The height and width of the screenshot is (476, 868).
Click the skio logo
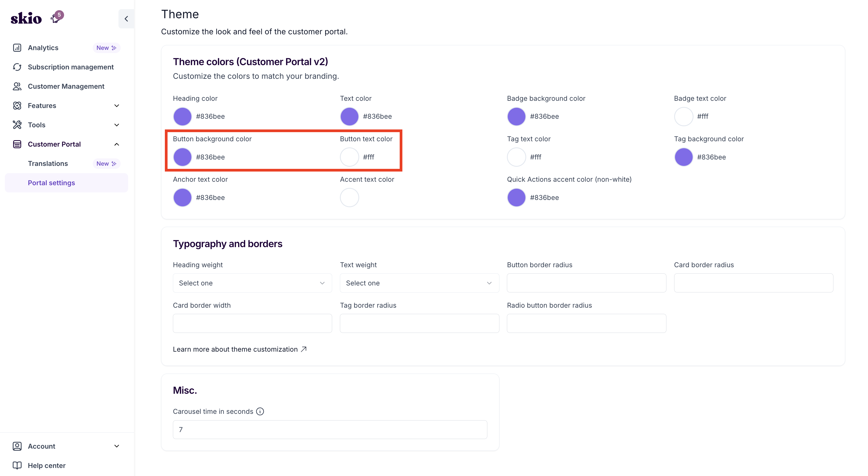click(x=26, y=18)
